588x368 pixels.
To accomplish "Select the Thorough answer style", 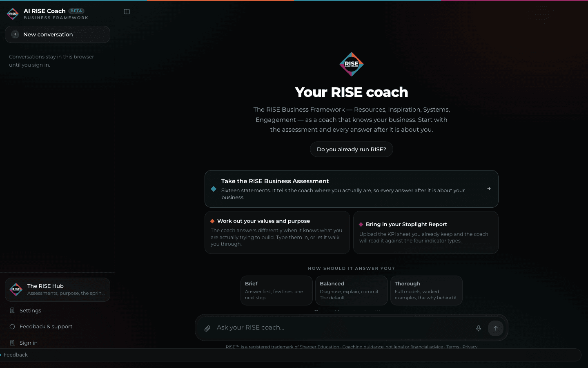I will coord(426,290).
